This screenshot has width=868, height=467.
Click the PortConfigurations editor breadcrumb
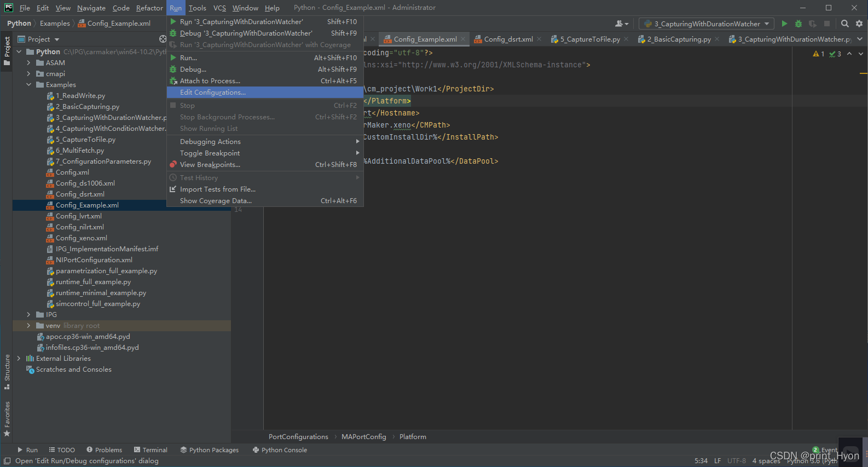coord(298,436)
